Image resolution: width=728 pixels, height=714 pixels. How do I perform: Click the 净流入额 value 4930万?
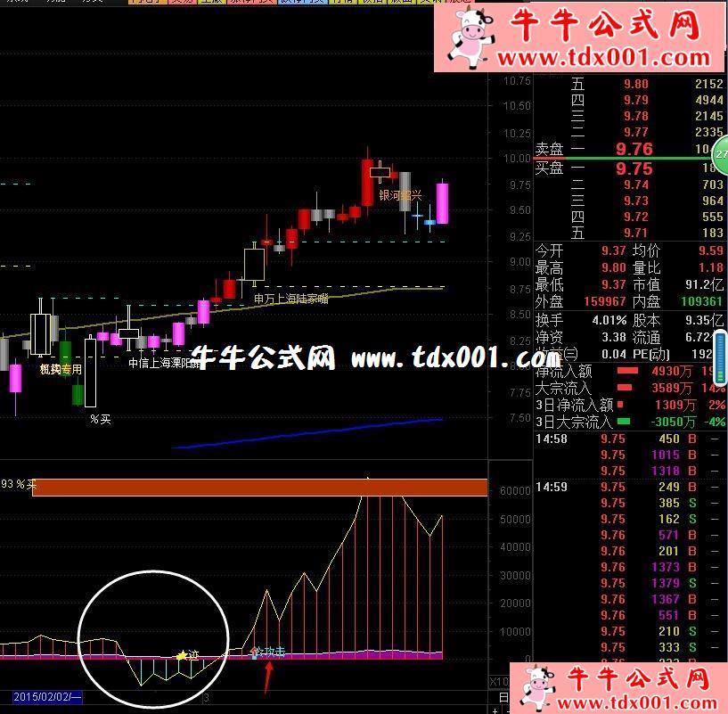tap(672, 371)
